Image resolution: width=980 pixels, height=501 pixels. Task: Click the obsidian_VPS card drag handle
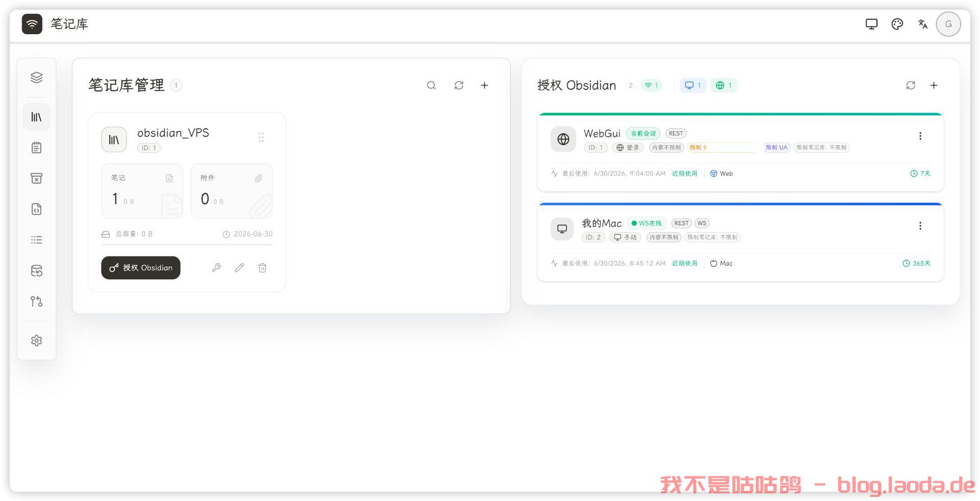tap(261, 137)
